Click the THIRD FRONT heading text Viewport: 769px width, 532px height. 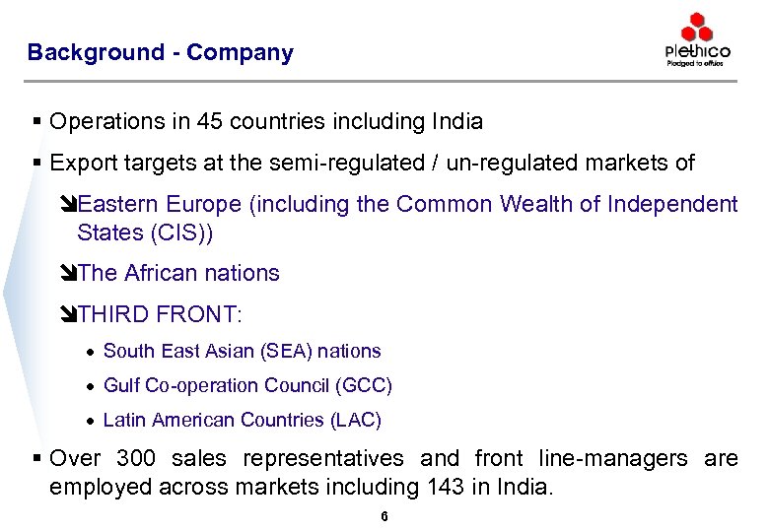coord(158,315)
